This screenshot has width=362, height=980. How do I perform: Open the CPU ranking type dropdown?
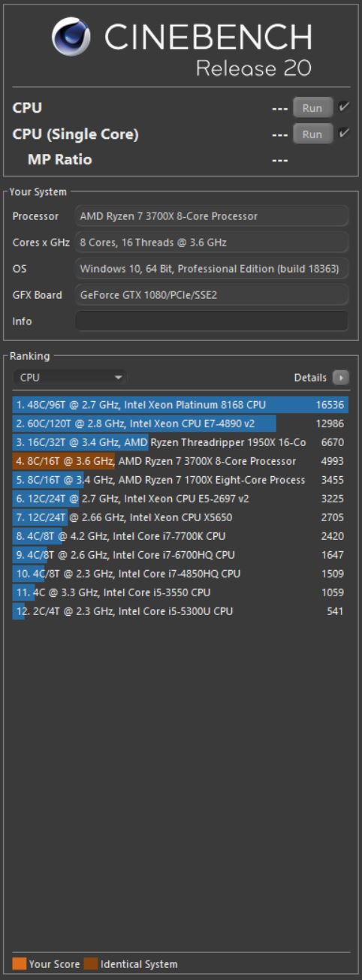(70, 378)
